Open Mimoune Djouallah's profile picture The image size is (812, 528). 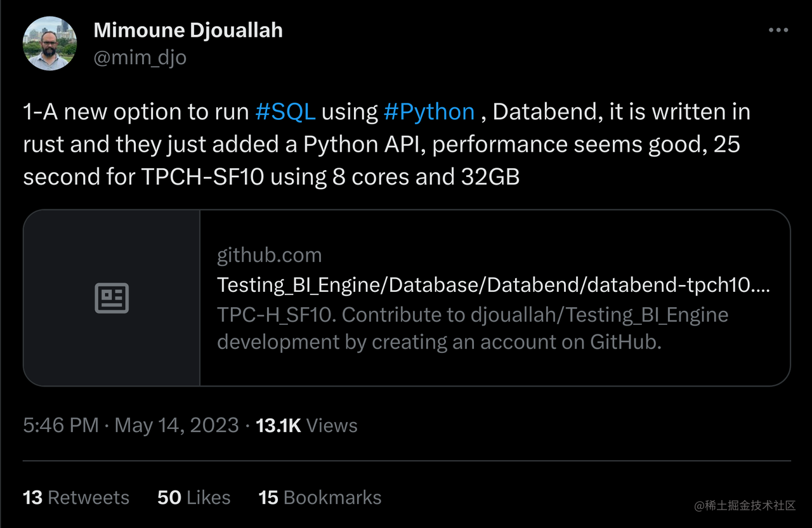(x=49, y=43)
